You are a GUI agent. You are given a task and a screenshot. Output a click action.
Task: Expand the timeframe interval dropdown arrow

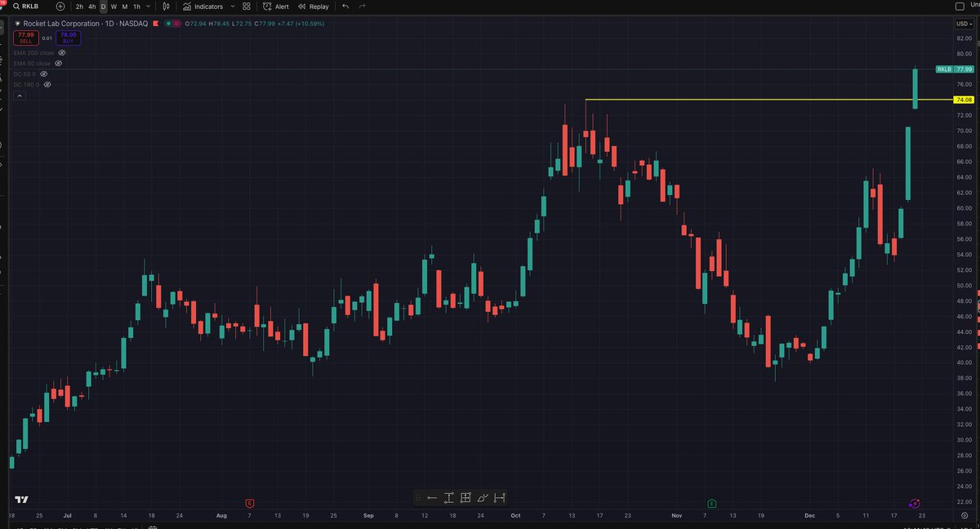[x=148, y=7]
